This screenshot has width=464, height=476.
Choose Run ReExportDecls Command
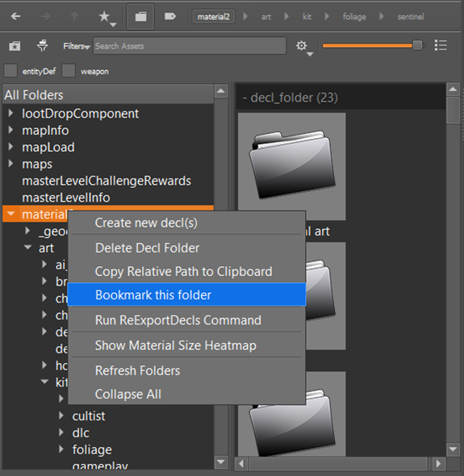coord(186,320)
